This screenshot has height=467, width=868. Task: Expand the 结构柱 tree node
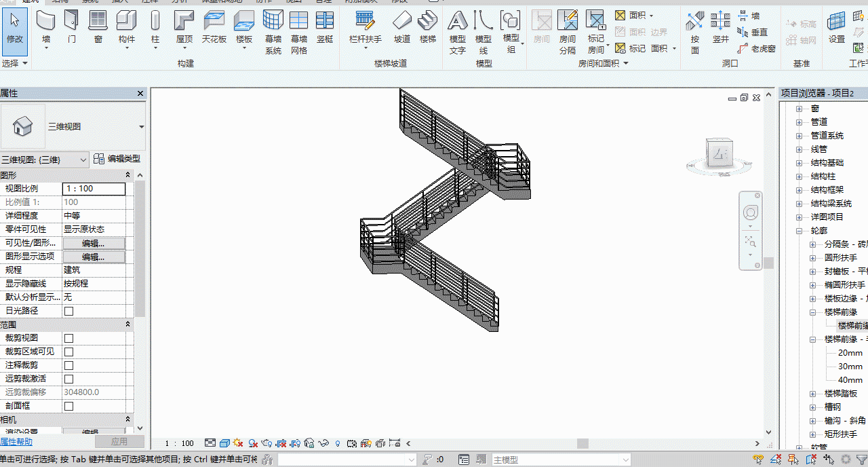pos(800,176)
